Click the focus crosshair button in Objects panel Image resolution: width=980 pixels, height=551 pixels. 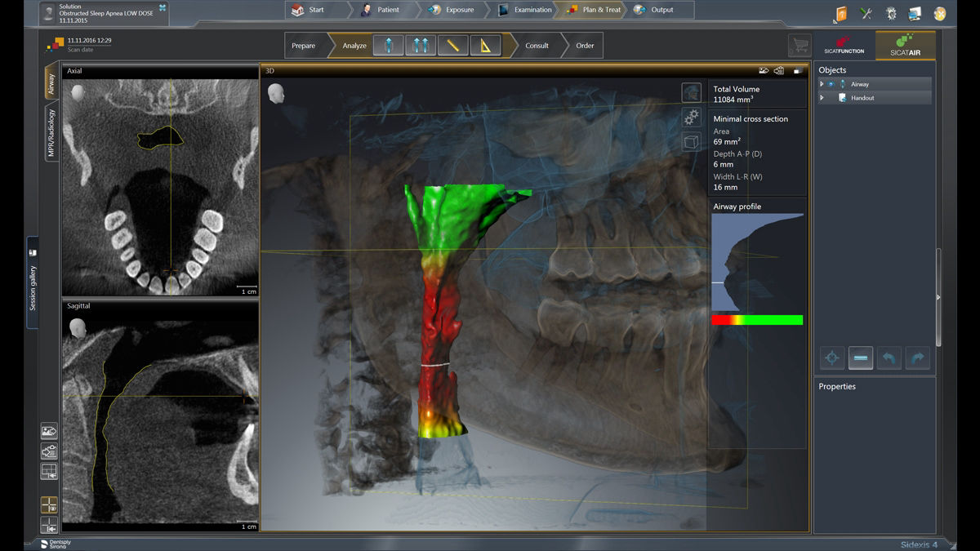click(831, 358)
